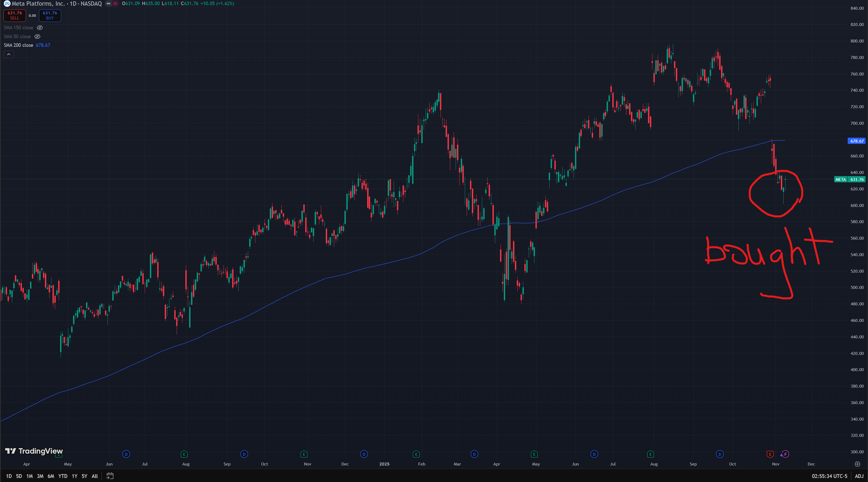Click the SMA 200 close legend label
Image resolution: width=868 pixels, height=482 pixels.
pyautogui.click(x=18, y=45)
